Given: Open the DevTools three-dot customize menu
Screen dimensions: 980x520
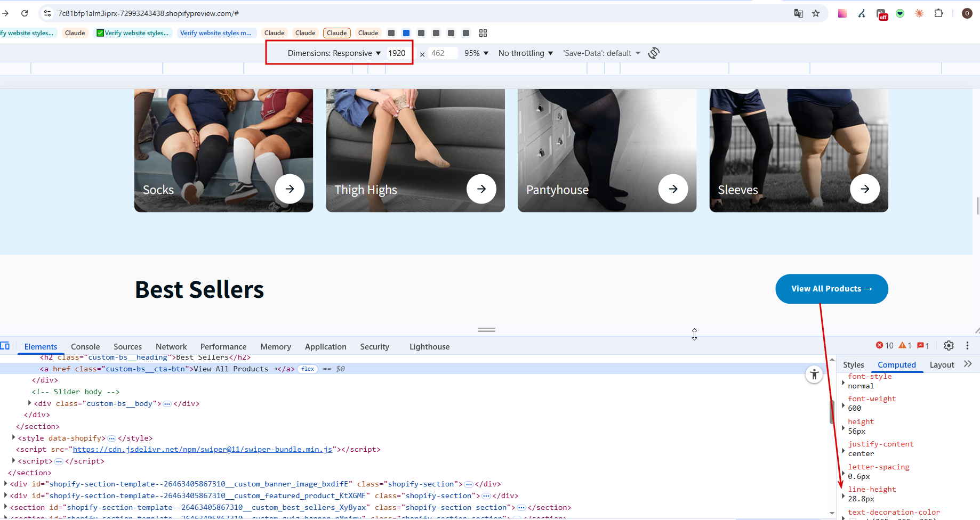Looking at the screenshot, I should click(x=967, y=346).
